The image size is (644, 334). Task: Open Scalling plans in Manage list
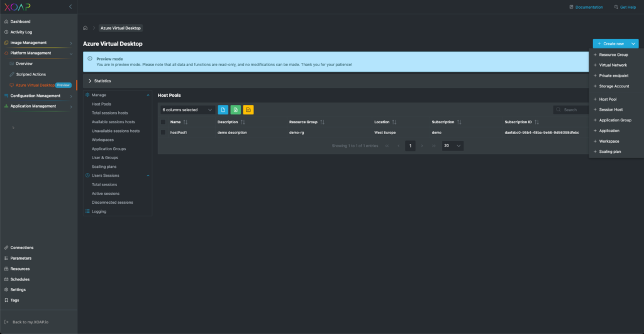coord(104,167)
